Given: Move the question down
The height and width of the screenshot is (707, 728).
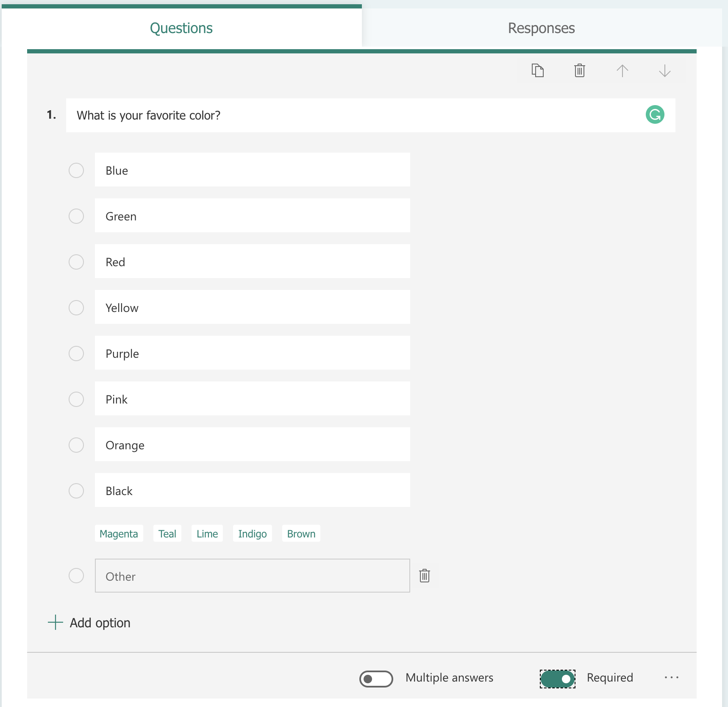Looking at the screenshot, I should click(664, 70).
